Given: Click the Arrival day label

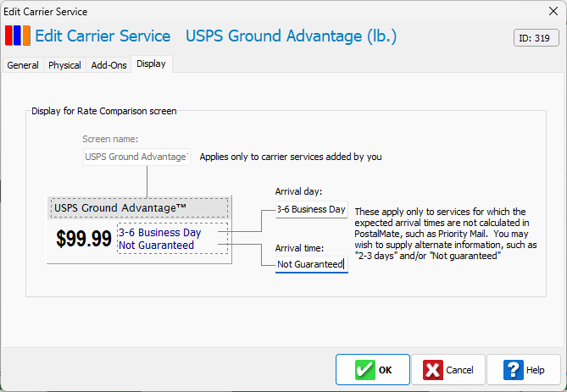Looking at the screenshot, I should point(298,191).
